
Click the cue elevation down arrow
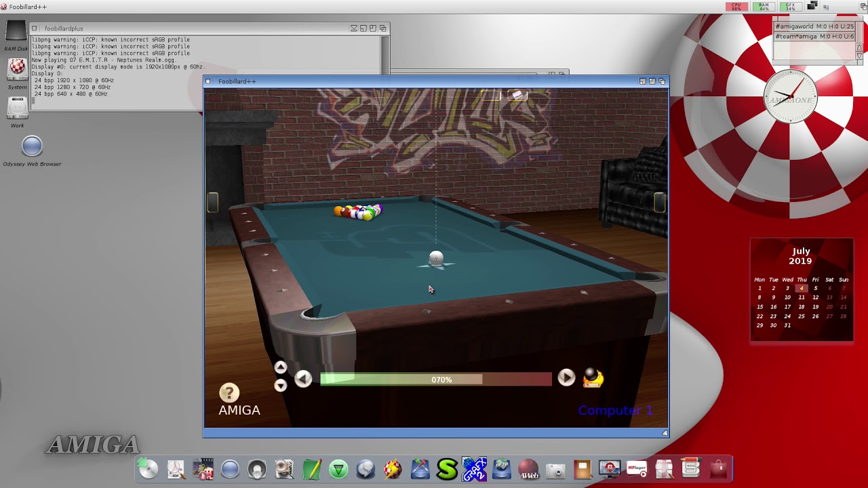tap(280, 385)
